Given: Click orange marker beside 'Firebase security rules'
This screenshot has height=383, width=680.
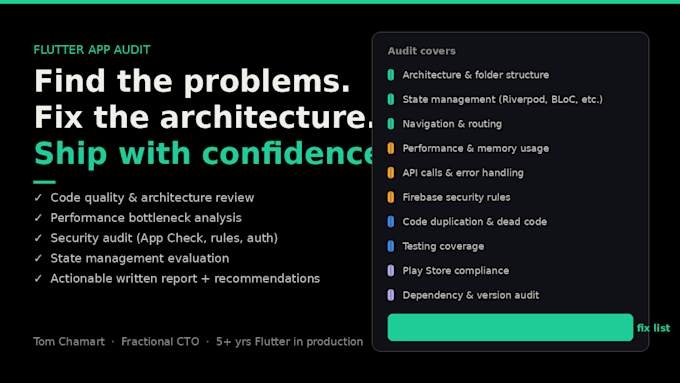Looking at the screenshot, I should pyautogui.click(x=391, y=197).
